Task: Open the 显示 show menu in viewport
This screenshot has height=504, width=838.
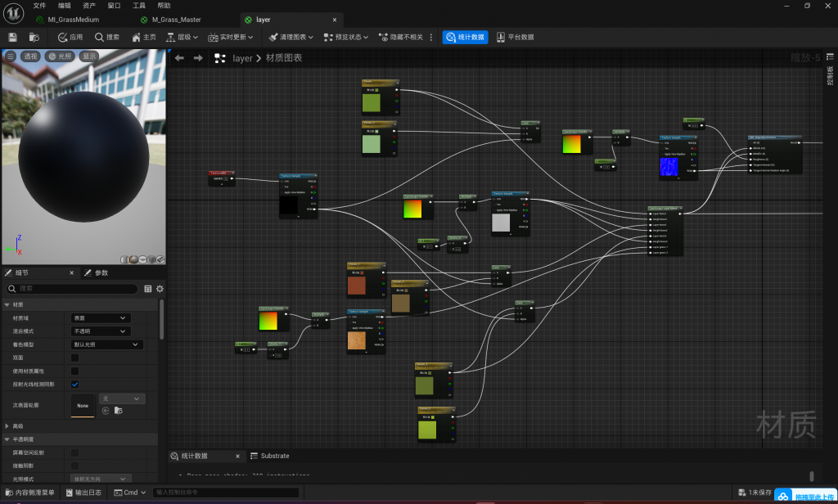Action: 89,56
